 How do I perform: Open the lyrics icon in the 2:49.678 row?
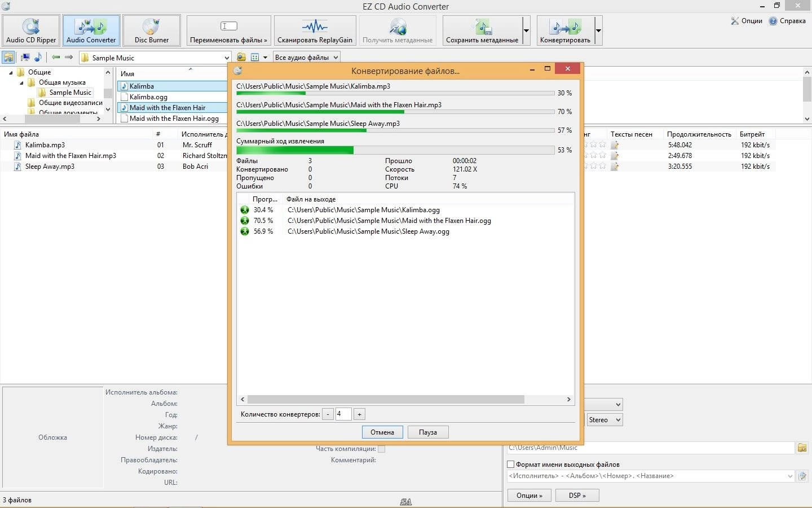615,156
